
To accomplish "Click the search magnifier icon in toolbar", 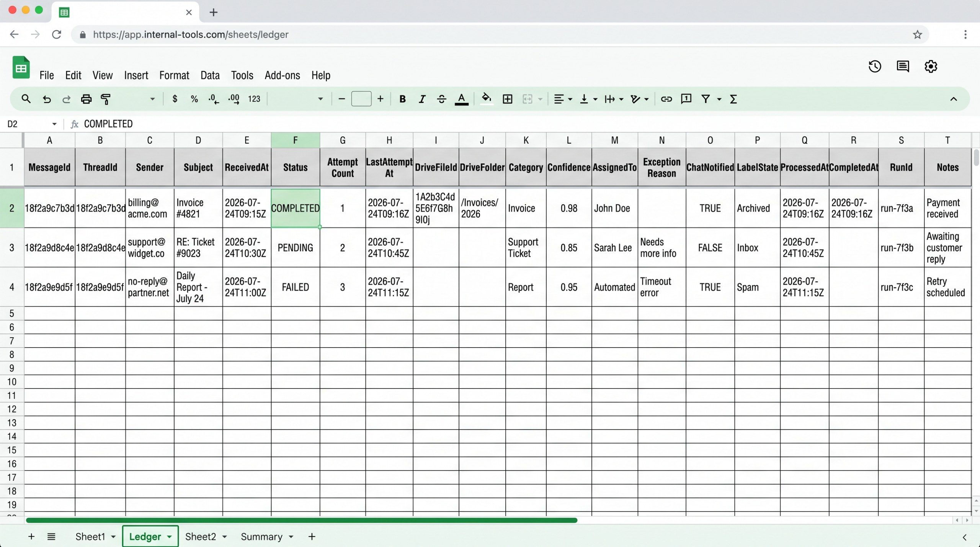I will pos(26,99).
